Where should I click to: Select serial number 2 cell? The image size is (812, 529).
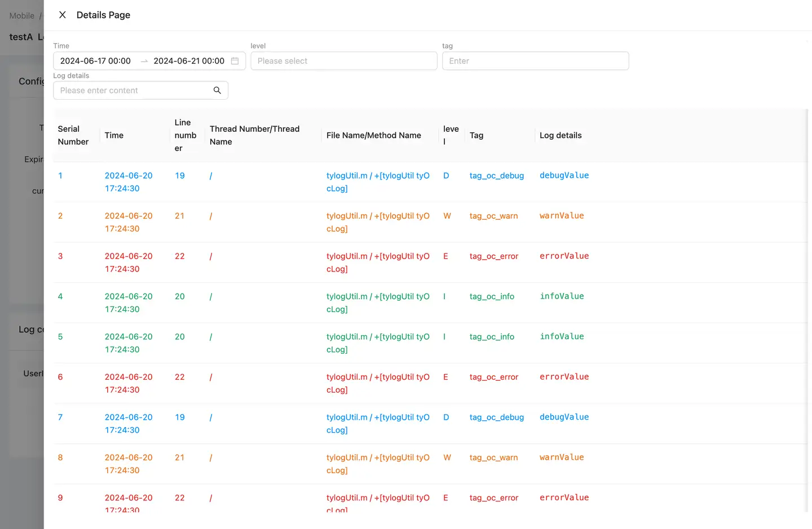pos(60,216)
